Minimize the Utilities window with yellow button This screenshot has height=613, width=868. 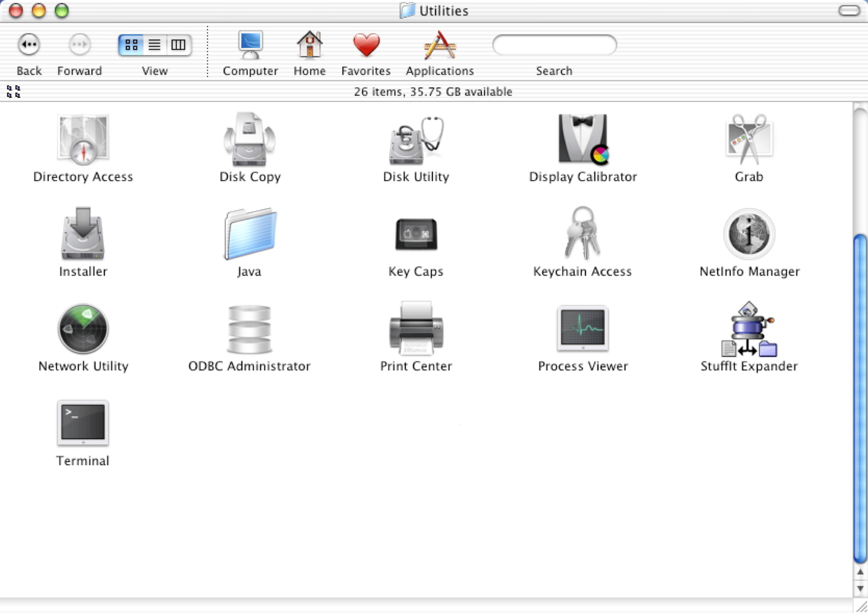tap(38, 10)
